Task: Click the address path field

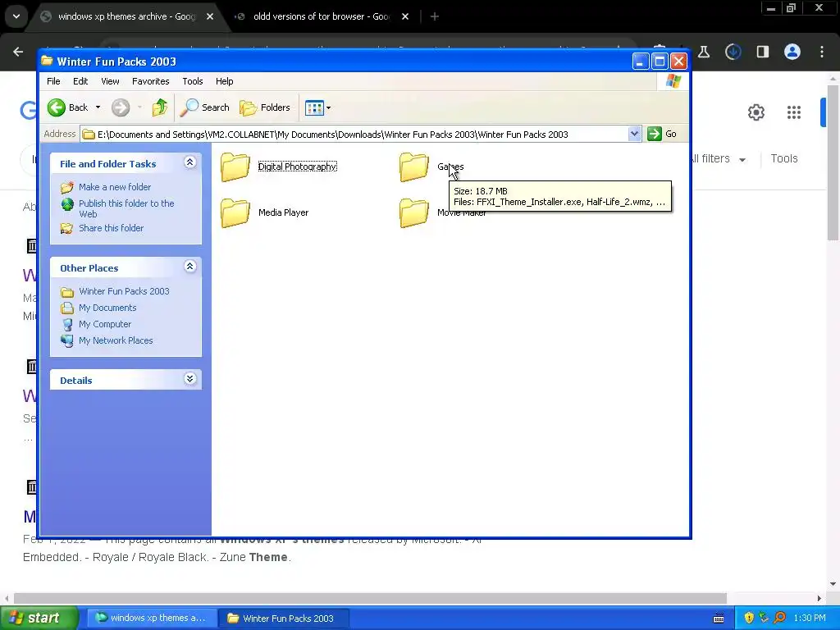Action: coord(354,134)
